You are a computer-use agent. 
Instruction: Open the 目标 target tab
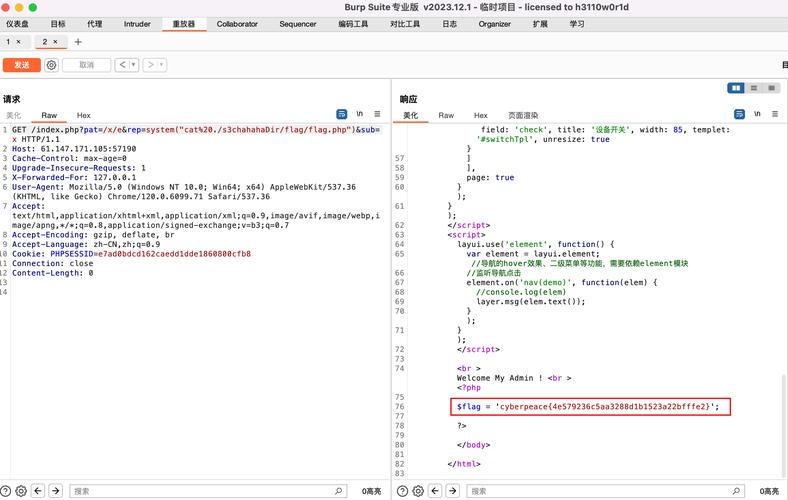tap(58, 24)
